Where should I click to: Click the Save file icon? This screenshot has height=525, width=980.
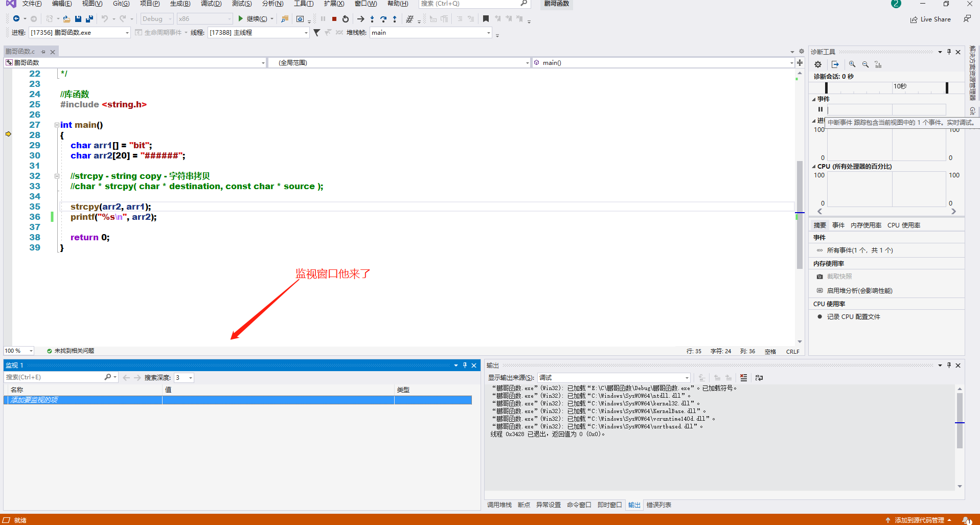tap(78, 19)
